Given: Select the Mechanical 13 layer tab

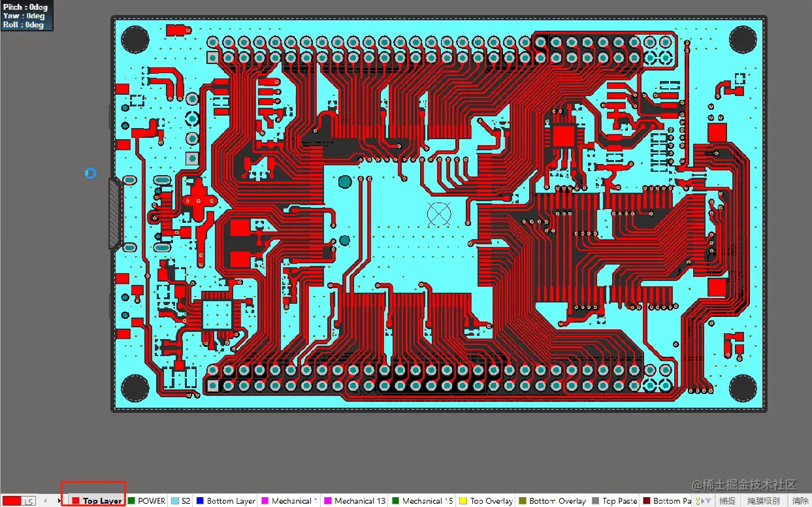Looking at the screenshot, I should (355, 501).
